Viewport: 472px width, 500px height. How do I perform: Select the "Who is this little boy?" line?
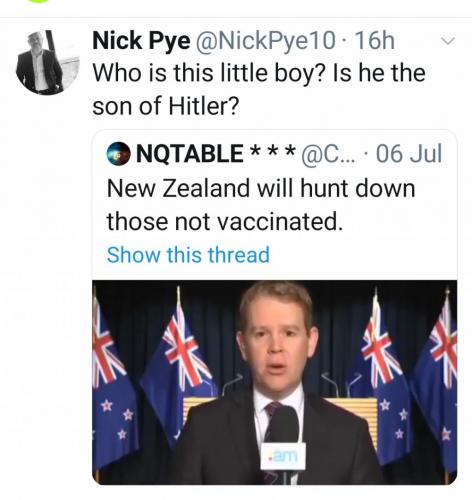point(259,73)
